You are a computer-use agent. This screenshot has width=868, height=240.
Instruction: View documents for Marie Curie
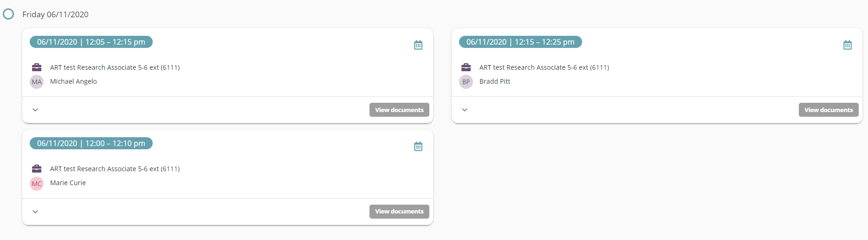(x=399, y=211)
